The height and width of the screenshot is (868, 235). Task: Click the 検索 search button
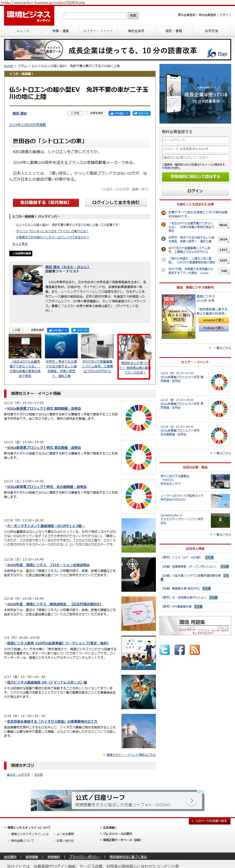133,16
